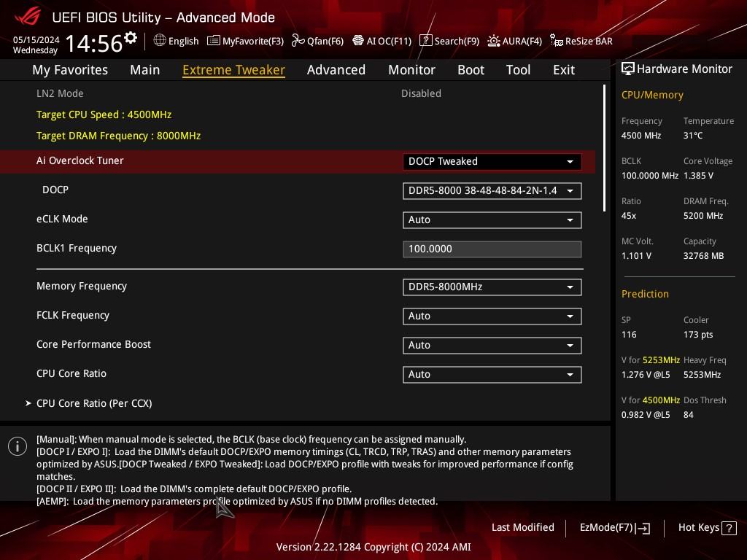Click the Core Performance Boost label

[x=93, y=344]
